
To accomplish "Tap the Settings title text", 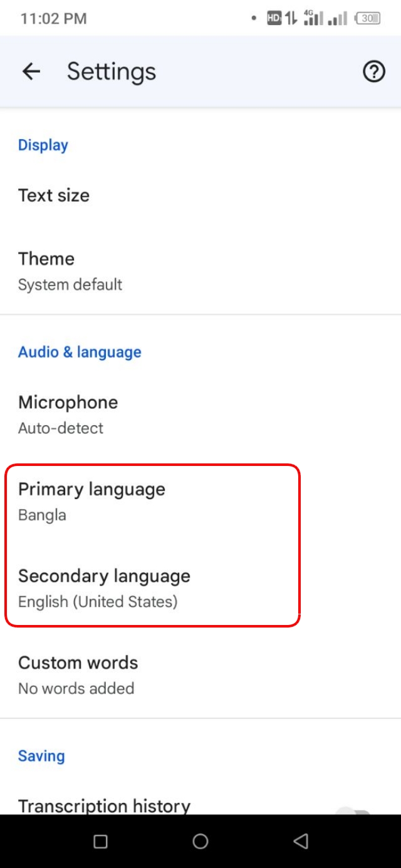I will [x=111, y=71].
